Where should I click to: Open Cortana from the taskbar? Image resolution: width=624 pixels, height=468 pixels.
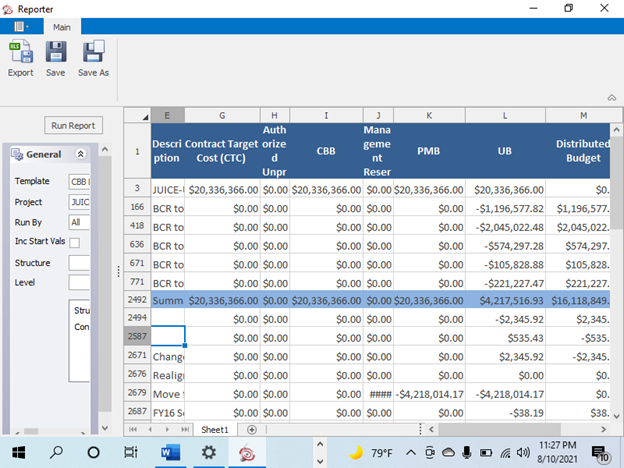click(94, 452)
